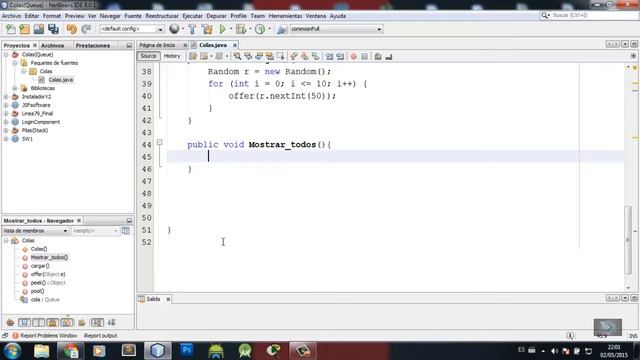Image resolution: width=640 pixels, height=360 pixels.
Task: Click the Windows Start orb
Action: pyautogui.click(x=12, y=351)
